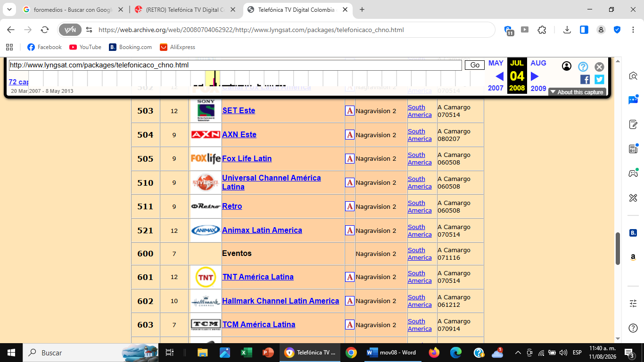Click the page vertical scrollbar thumb
This screenshot has width=644, height=362.
618,248
